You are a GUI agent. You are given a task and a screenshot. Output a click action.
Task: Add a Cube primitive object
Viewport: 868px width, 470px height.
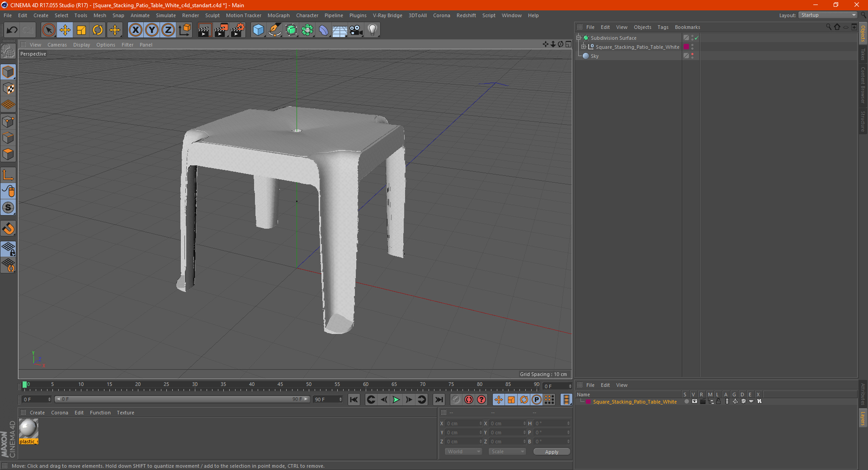coord(258,30)
